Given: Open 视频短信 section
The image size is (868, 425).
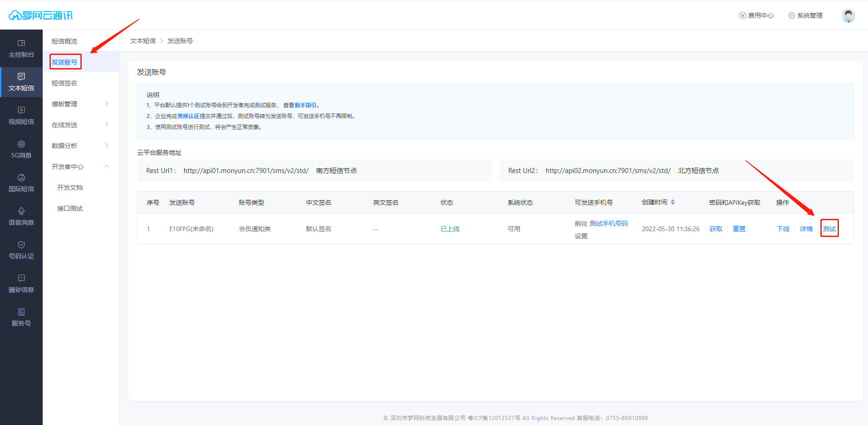Looking at the screenshot, I should pyautogui.click(x=21, y=116).
